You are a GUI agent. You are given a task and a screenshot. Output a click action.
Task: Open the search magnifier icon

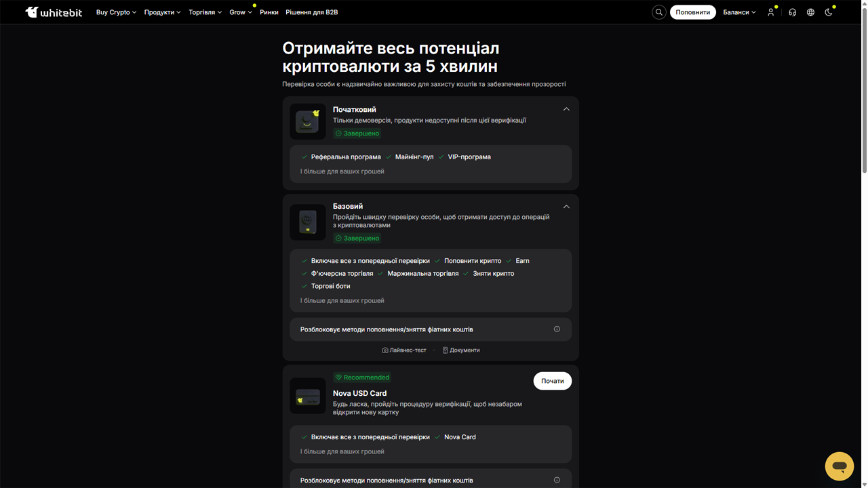click(x=658, y=12)
